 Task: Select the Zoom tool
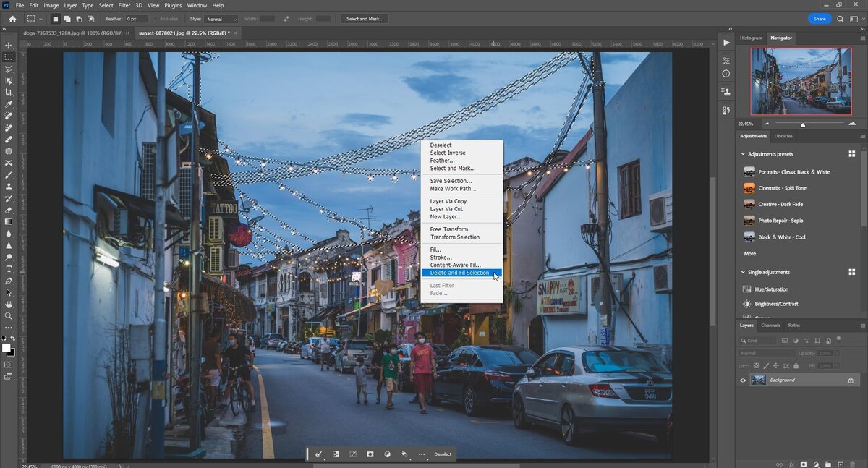click(x=9, y=316)
